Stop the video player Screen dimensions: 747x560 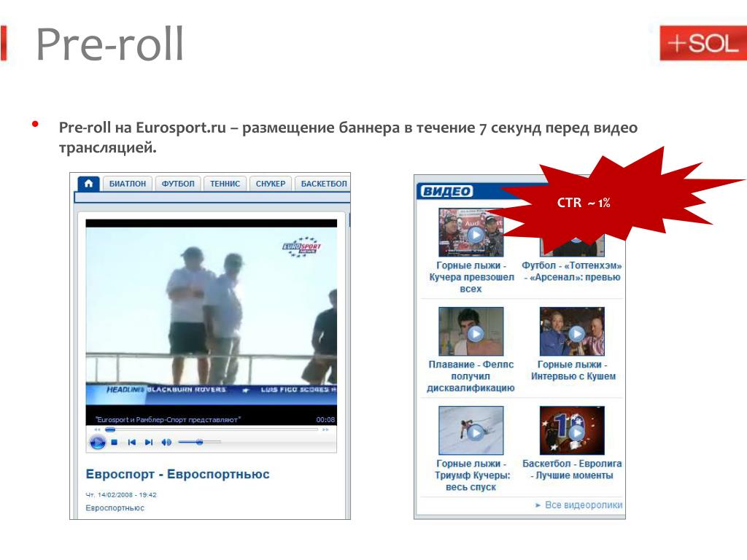point(114,443)
